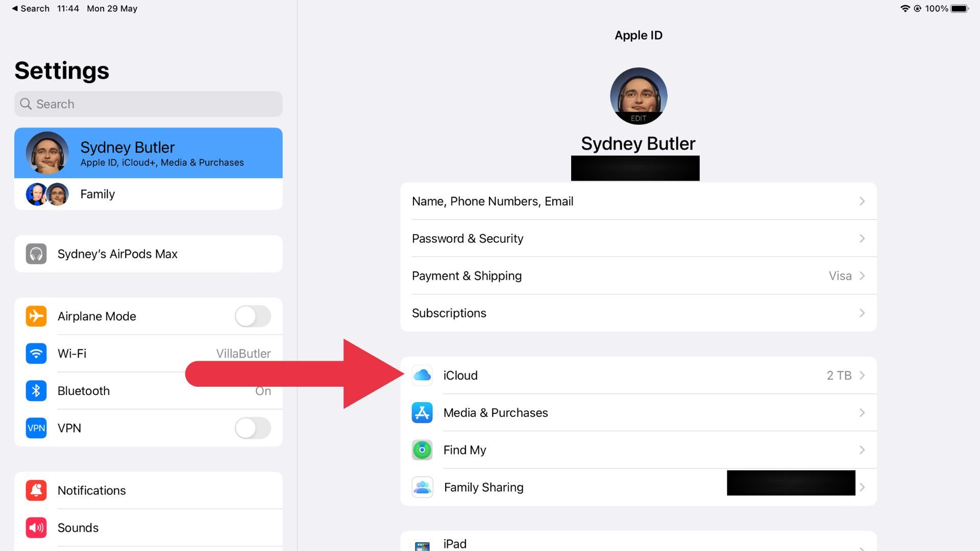The image size is (980, 551).
Task: Open Media & Purchases settings
Action: (638, 412)
